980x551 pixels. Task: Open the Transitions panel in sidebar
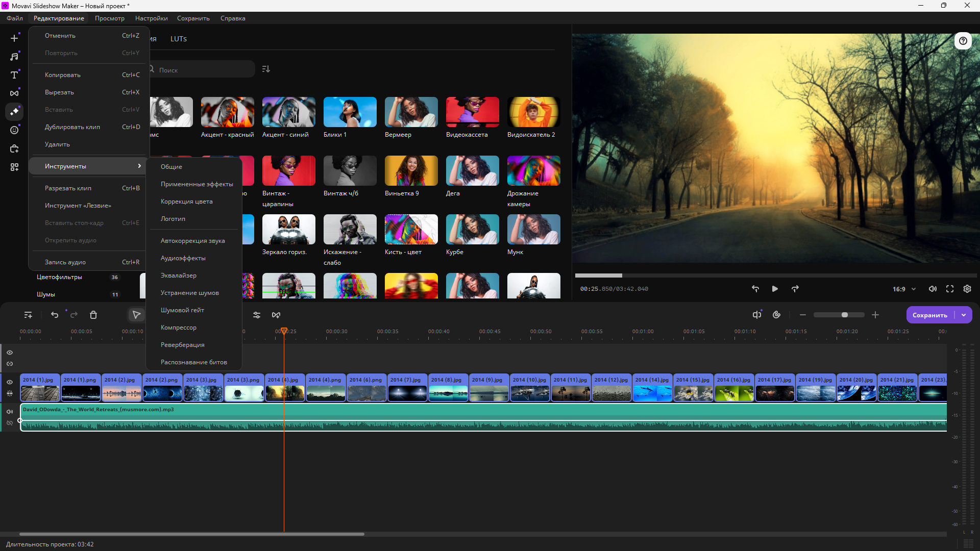pyautogui.click(x=14, y=93)
